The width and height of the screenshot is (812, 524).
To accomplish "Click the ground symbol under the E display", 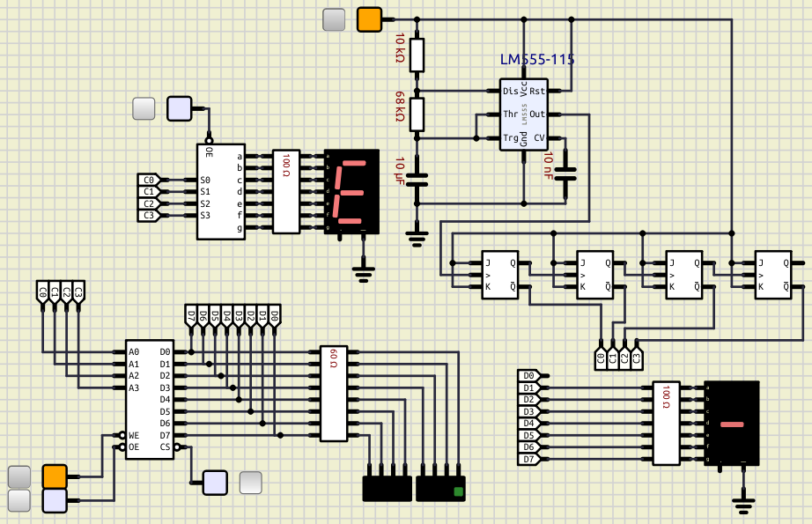I will tap(363, 273).
